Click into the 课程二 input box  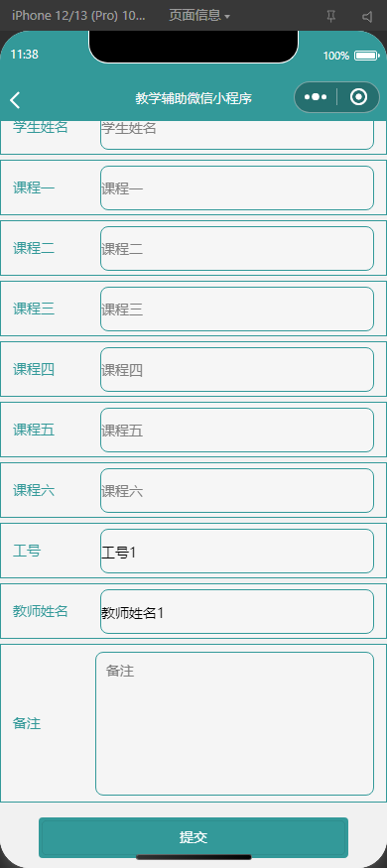[237, 249]
